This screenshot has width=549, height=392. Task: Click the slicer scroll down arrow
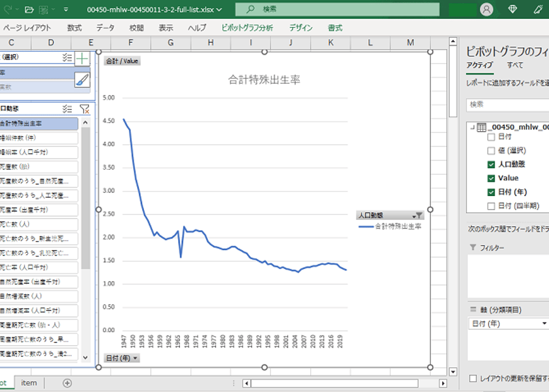pos(85,358)
